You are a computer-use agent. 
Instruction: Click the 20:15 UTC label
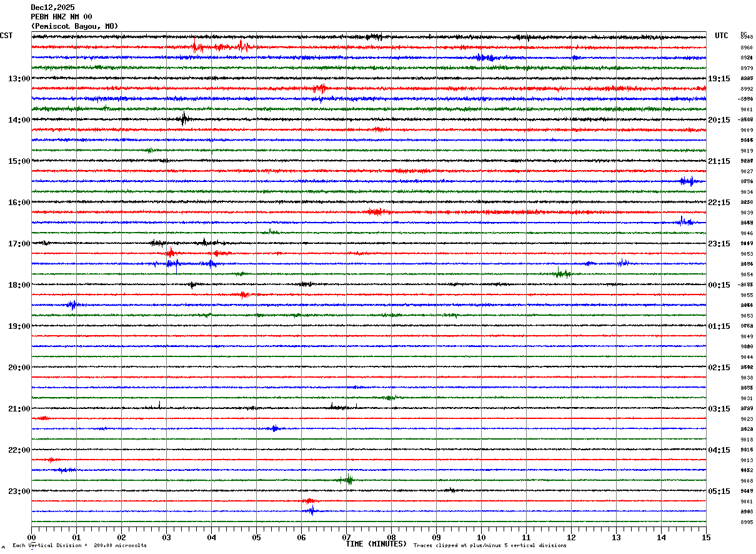(719, 120)
